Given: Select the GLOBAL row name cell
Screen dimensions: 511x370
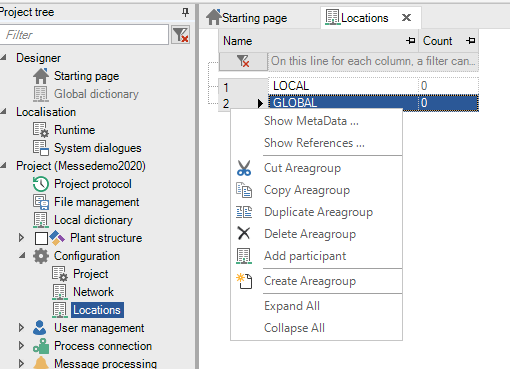Looking at the screenshot, I should coord(343,103).
